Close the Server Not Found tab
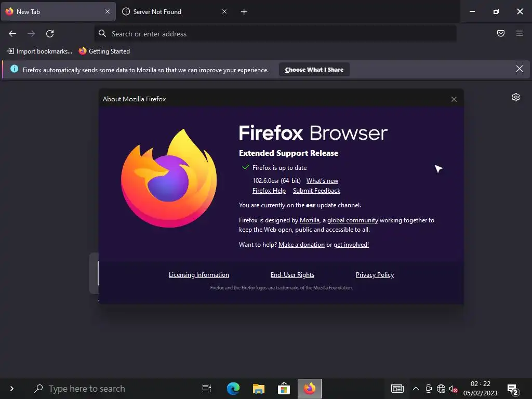Image resolution: width=532 pixels, height=399 pixels. click(x=224, y=11)
